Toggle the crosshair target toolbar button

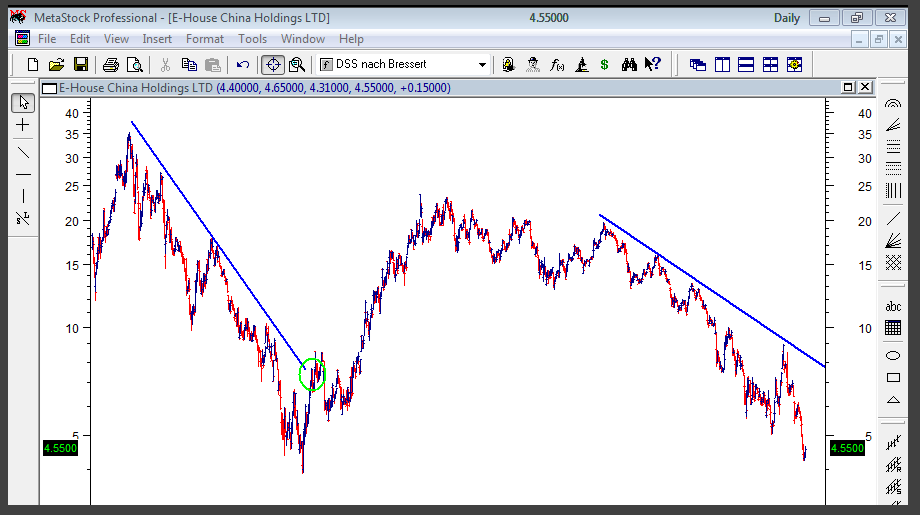(273, 65)
